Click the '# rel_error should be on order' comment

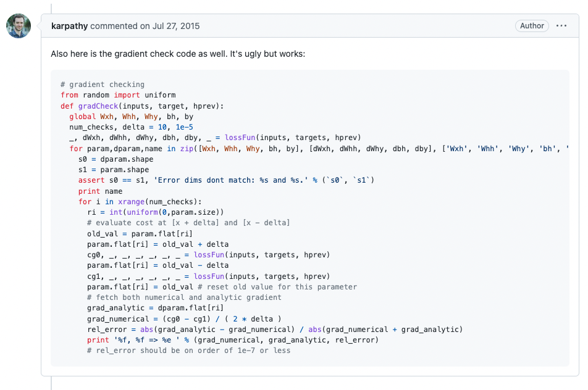[x=188, y=351]
